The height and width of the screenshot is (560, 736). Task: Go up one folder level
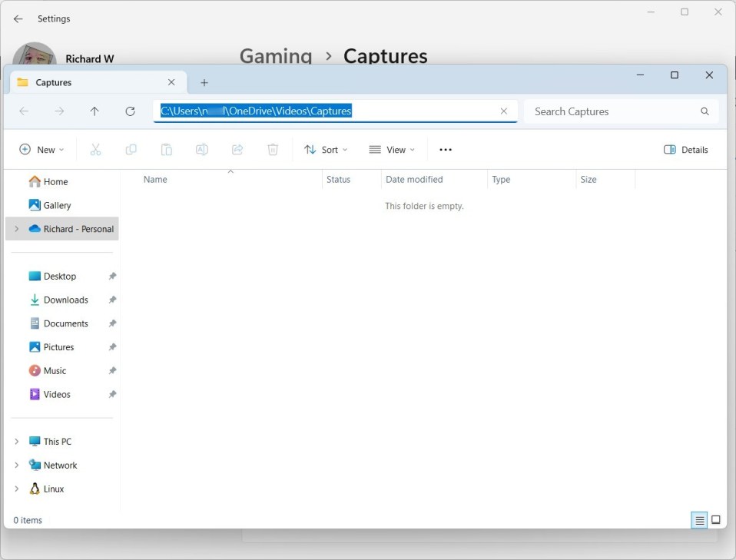[94, 111]
